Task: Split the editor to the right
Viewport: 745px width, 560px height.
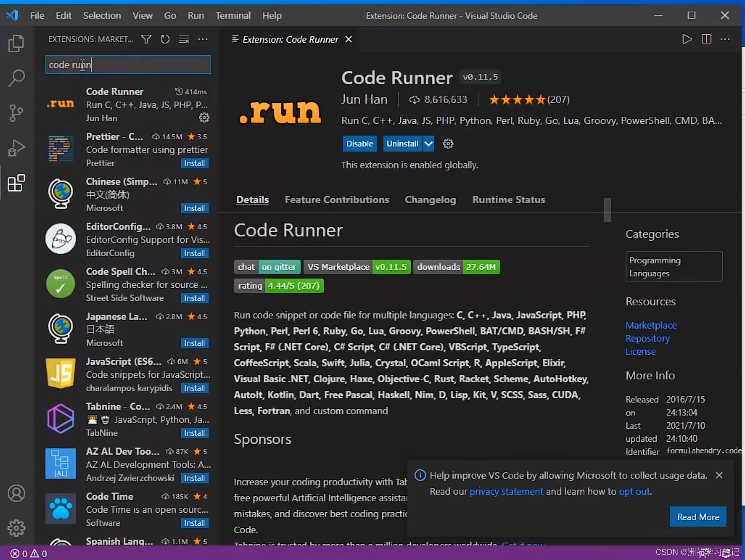Action: click(706, 39)
